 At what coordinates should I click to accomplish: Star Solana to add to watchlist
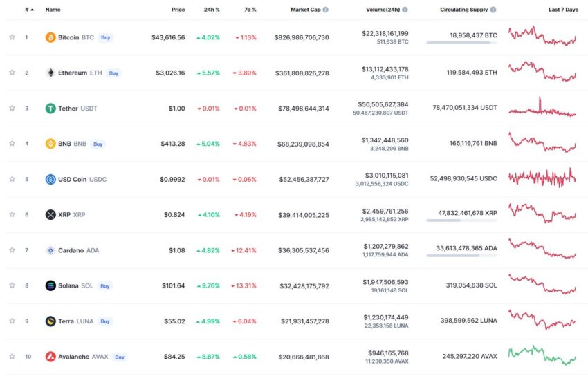click(12, 285)
